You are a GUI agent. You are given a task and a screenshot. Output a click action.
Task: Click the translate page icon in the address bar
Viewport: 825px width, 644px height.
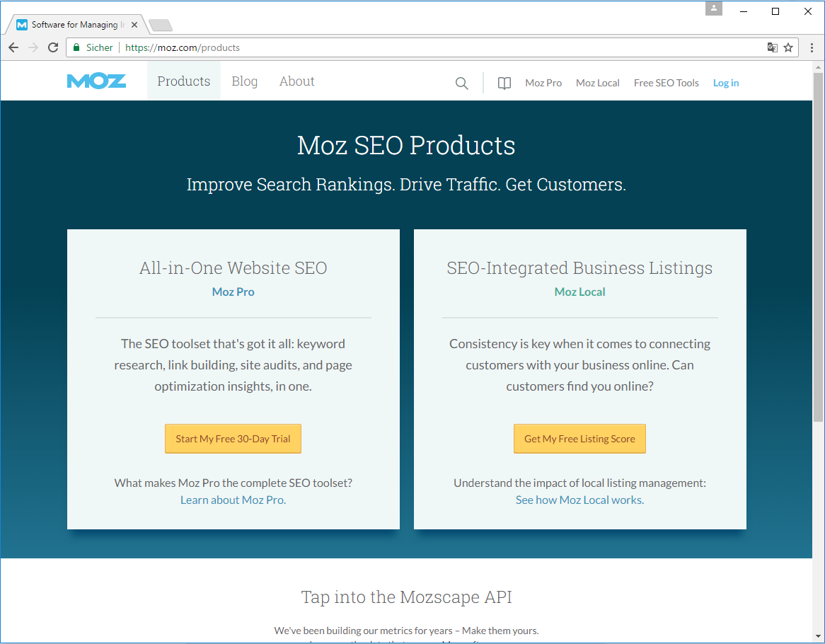(773, 48)
